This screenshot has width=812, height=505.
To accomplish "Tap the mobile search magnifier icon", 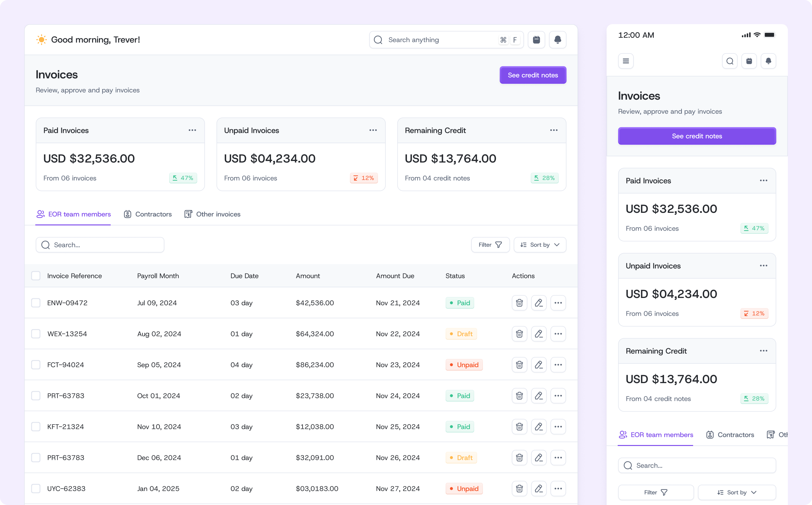I will pyautogui.click(x=730, y=61).
